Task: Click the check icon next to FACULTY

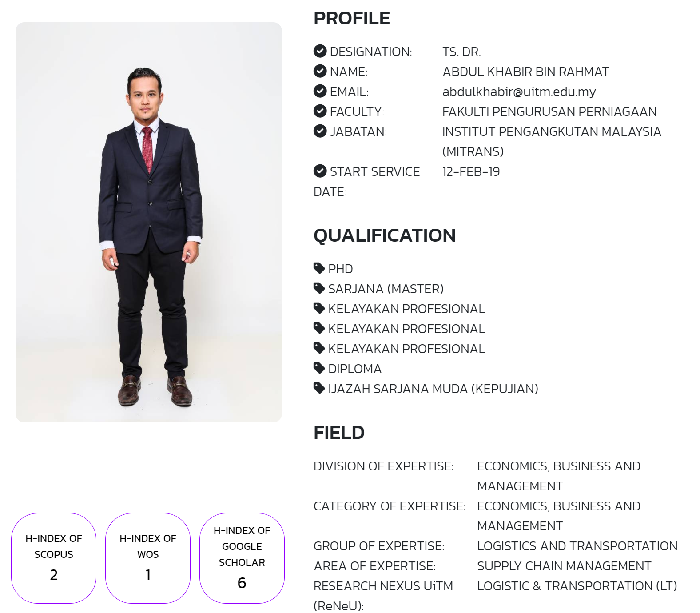Action: pyautogui.click(x=320, y=111)
